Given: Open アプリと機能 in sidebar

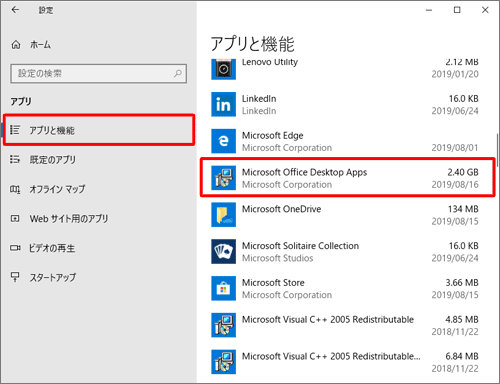Looking at the screenshot, I should (x=99, y=130).
